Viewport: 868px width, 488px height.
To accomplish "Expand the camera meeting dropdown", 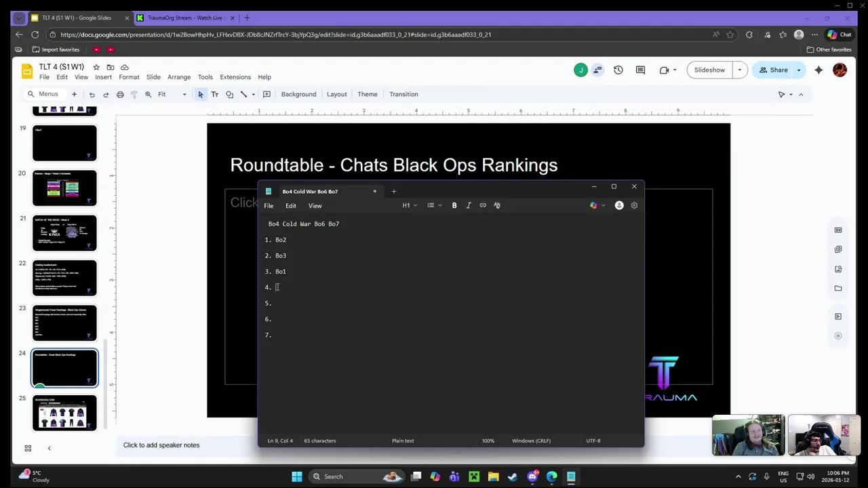I will pyautogui.click(x=674, y=70).
